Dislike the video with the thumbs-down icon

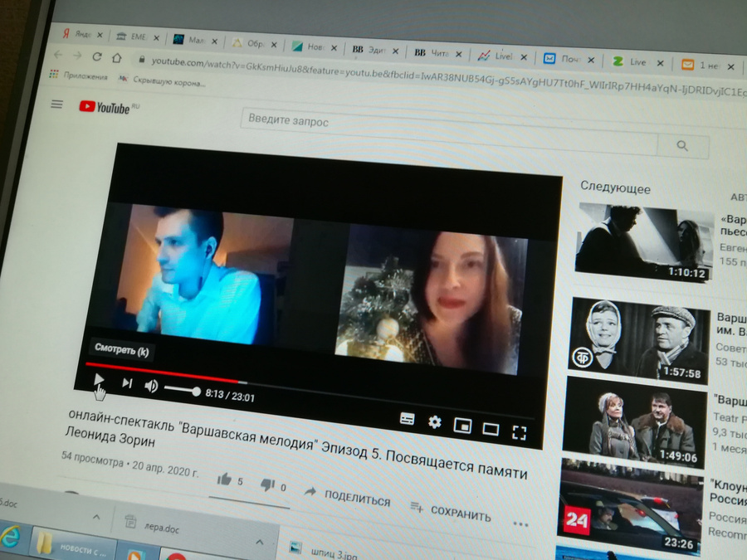[267, 485]
